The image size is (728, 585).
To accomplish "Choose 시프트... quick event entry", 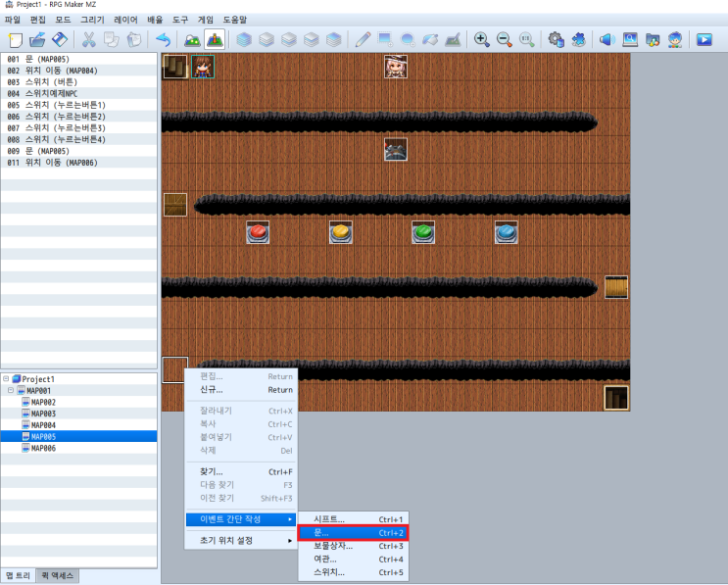I will pyautogui.click(x=353, y=519).
